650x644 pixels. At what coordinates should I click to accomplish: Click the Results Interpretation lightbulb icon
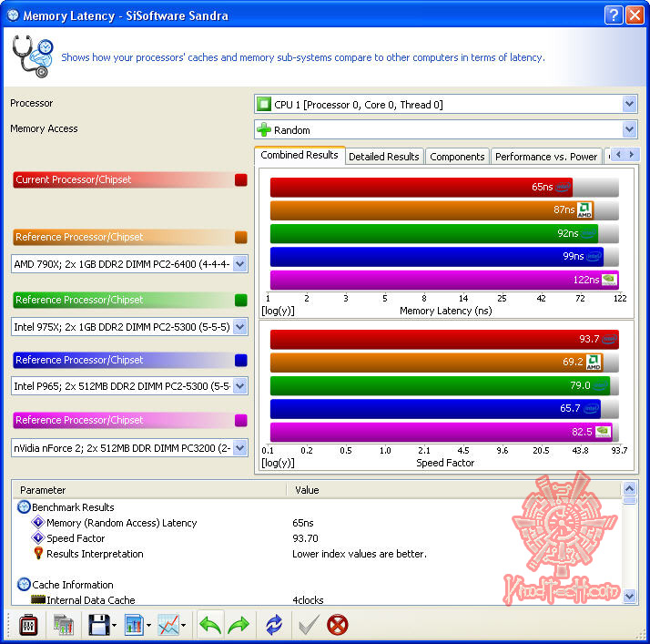coord(38,553)
